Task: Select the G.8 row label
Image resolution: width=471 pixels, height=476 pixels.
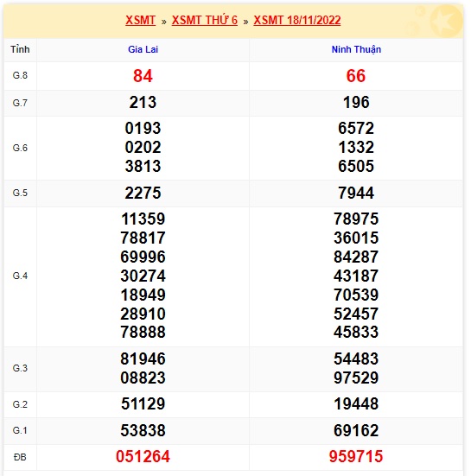Action: [x=20, y=75]
